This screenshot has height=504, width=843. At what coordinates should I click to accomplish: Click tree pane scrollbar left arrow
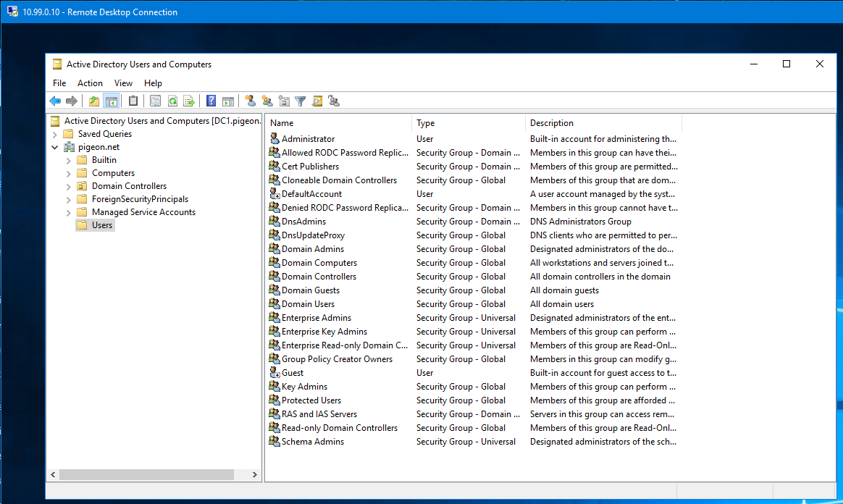tap(53, 474)
